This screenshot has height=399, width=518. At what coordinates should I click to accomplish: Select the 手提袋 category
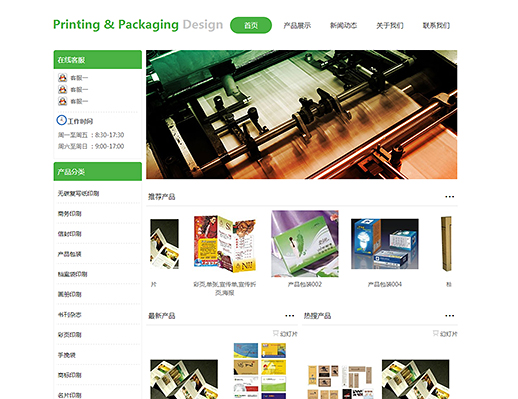pyautogui.click(x=67, y=355)
